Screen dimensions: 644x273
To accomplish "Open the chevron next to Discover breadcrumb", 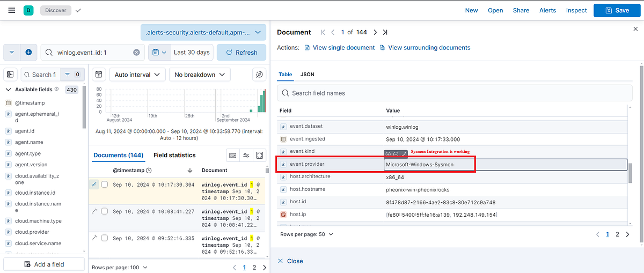I will click(x=78, y=10).
